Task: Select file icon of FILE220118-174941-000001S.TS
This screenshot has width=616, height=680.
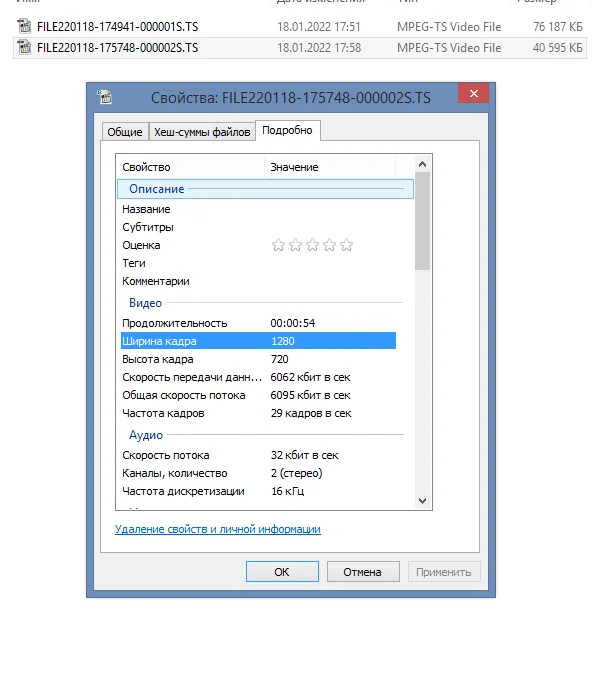Action: [x=24, y=26]
